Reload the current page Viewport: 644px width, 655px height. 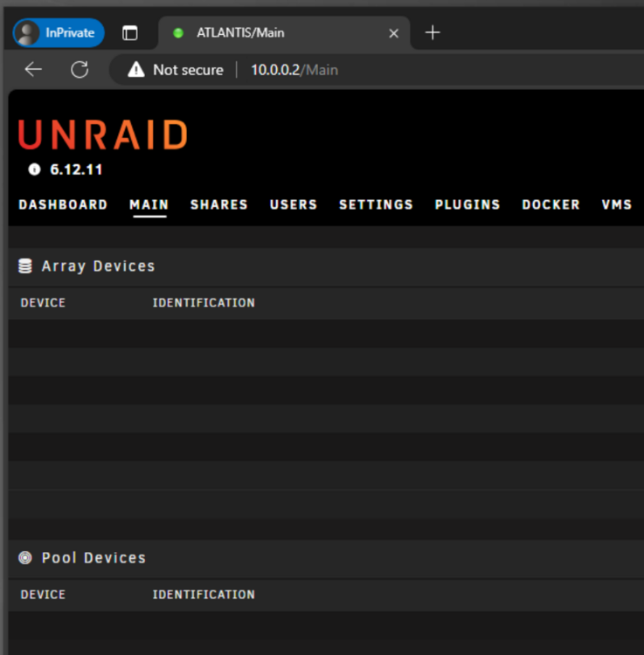[x=80, y=69]
